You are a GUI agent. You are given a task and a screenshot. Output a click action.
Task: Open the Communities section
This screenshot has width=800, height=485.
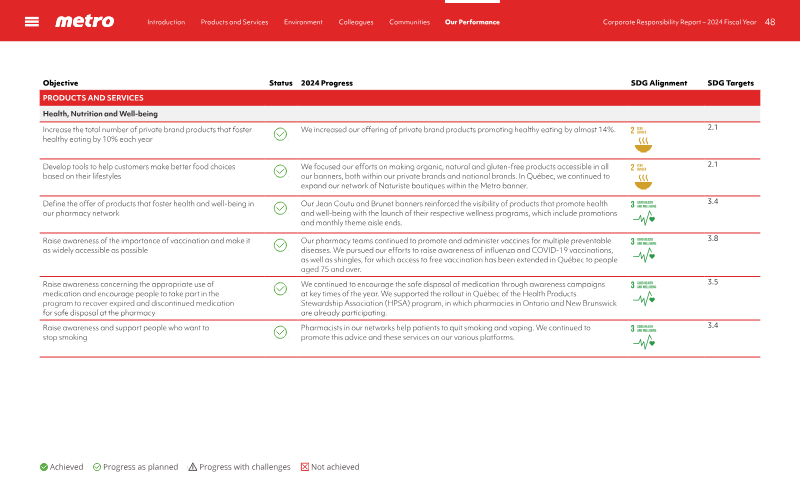coord(409,22)
